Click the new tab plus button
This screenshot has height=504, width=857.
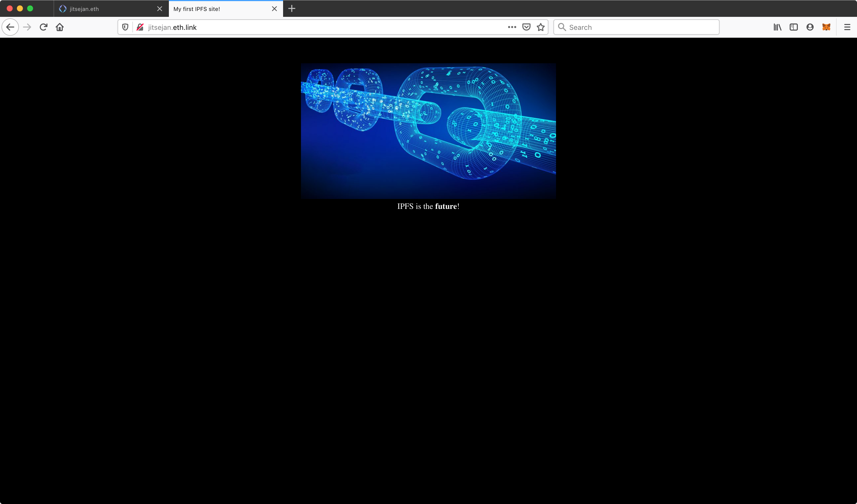pos(292,8)
